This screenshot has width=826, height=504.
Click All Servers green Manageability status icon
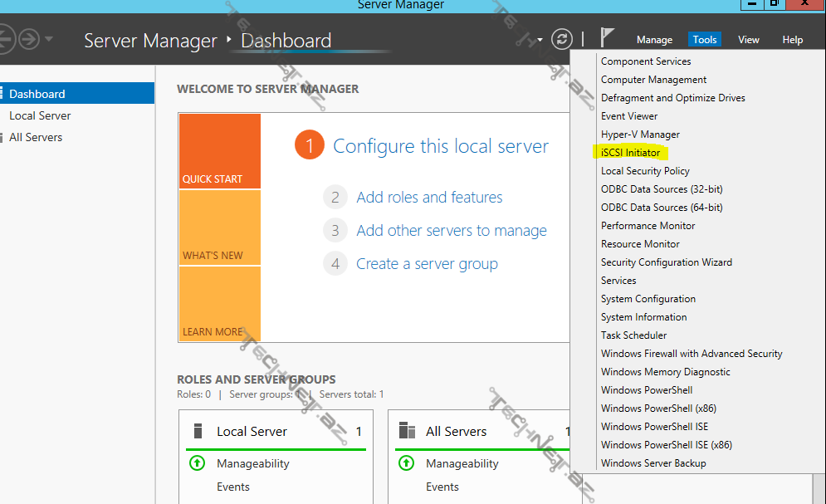click(407, 463)
